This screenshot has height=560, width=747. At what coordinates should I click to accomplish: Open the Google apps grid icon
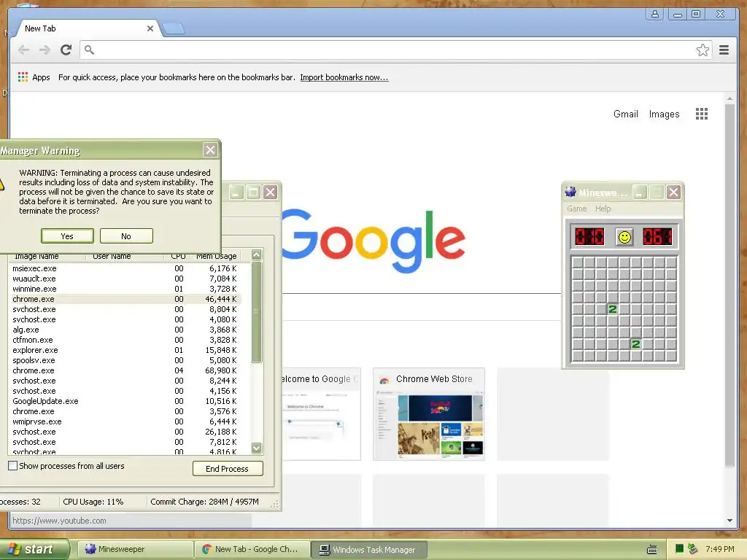[x=701, y=114]
